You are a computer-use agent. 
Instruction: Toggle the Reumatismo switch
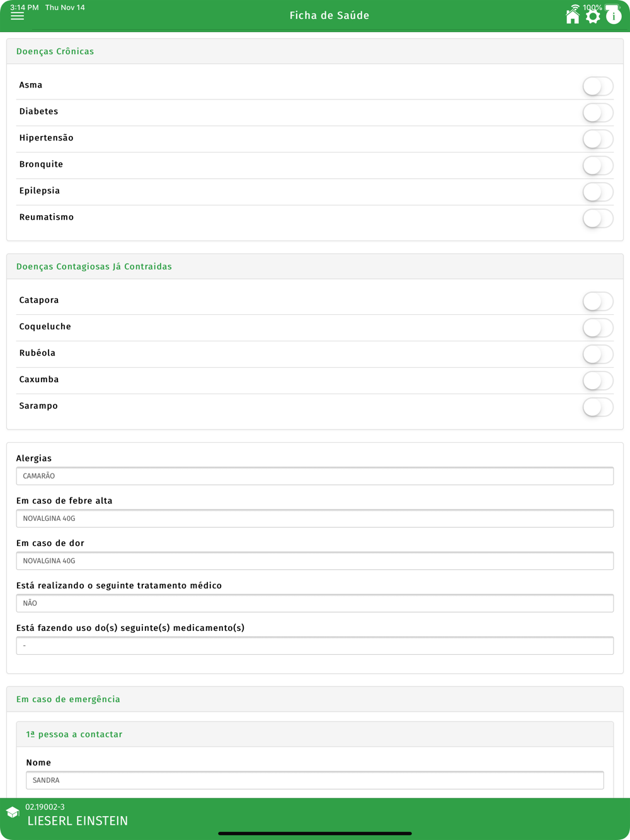pos(597,218)
